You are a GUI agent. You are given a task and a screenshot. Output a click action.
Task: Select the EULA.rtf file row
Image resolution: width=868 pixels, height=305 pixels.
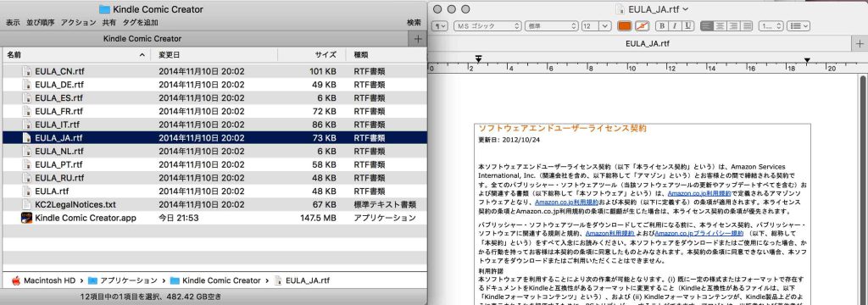pos(214,191)
